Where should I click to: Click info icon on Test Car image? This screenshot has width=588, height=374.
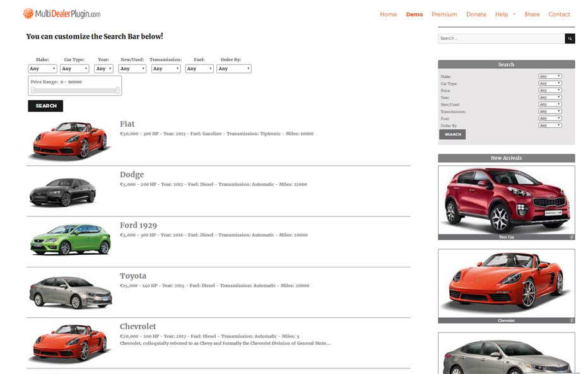[572, 237]
